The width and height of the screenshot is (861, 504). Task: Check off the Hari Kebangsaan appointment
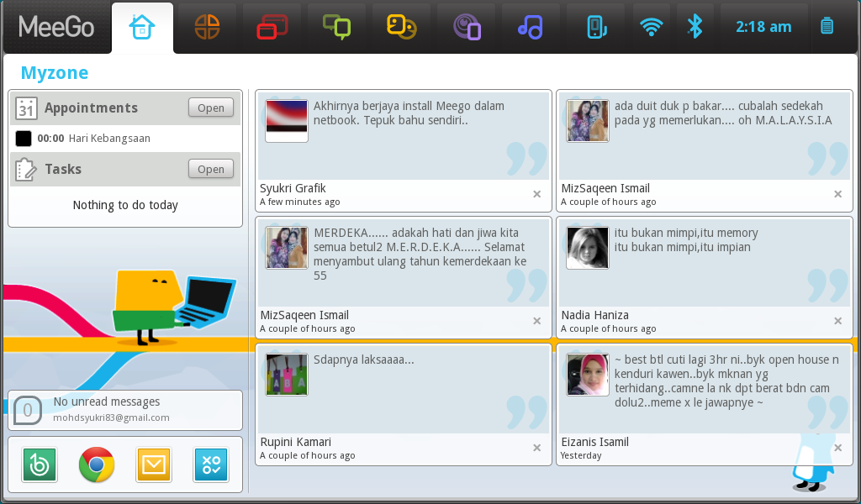24,138
